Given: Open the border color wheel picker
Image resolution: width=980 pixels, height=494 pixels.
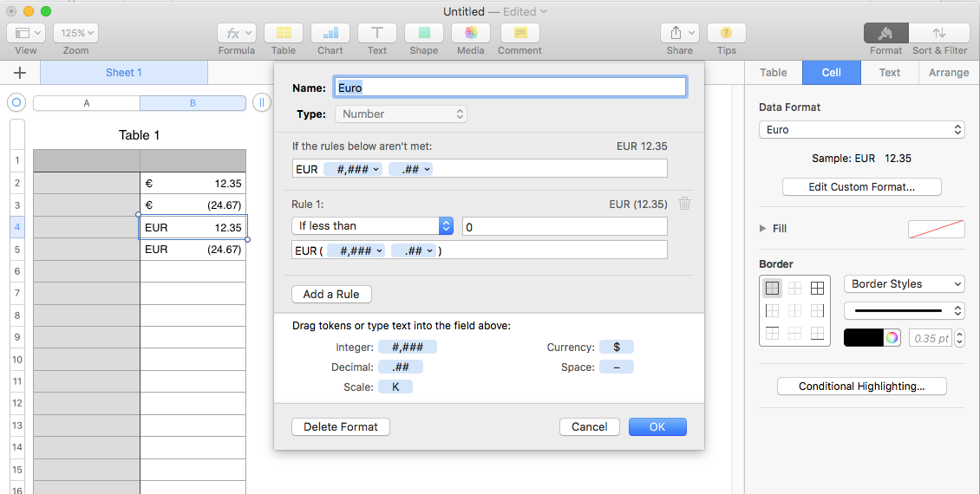Looking at the screenshot, I should click(x=892, y=338).
